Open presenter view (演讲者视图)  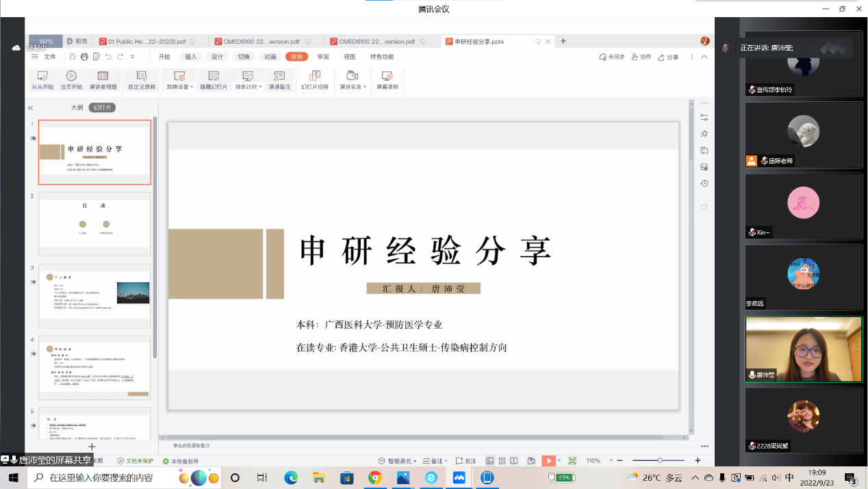coord(103,80)
